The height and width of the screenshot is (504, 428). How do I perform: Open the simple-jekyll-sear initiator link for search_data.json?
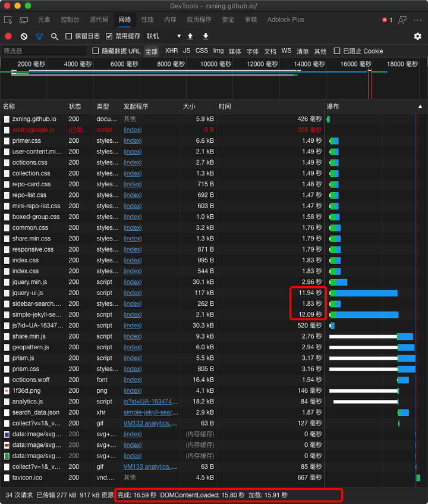(150, 412)
